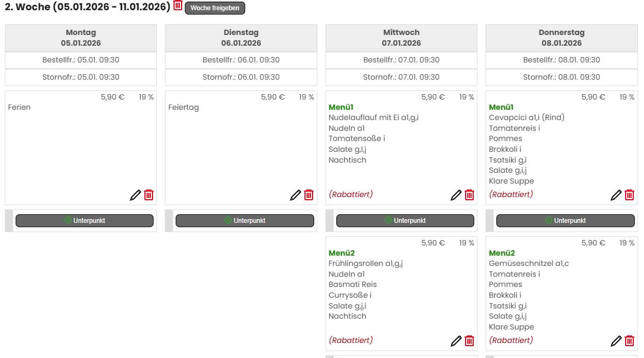Delete Donnerstag Menü2 Gemüseschnitzel entry
Image resolution: width=644 pixels, height=358 pixels.
(x=629, y=341)
